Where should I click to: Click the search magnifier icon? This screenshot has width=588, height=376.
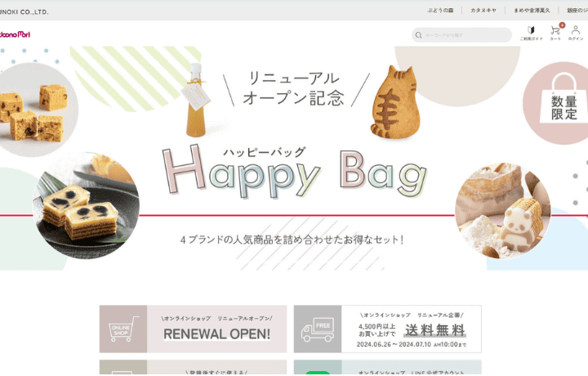pos(418,35)
